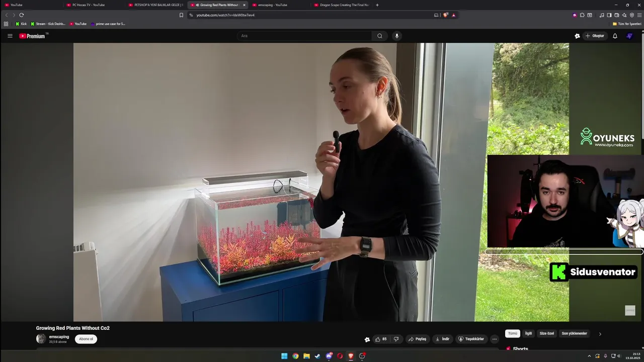Open Brave VPN shield icon
Viewport: 644px width, 362px height.
point(632,15)
